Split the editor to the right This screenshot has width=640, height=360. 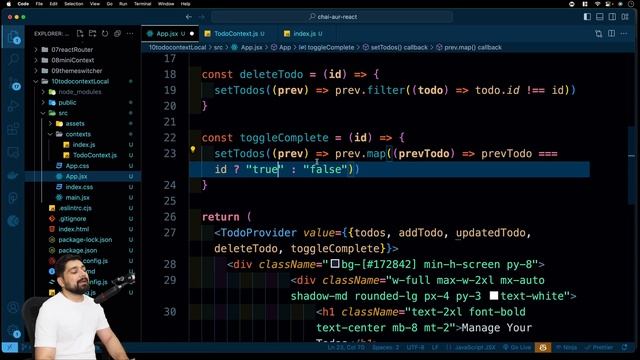coord(611,33)
